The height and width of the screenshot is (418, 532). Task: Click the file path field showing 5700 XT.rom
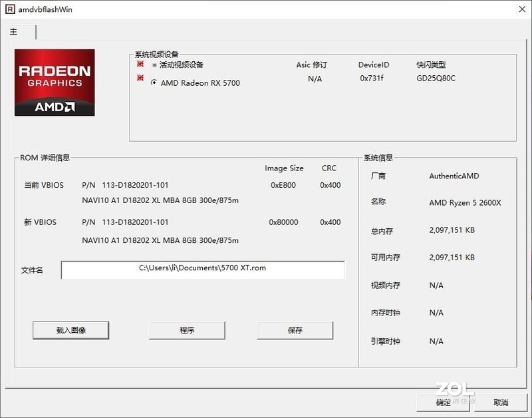click(x=203, y=270)
